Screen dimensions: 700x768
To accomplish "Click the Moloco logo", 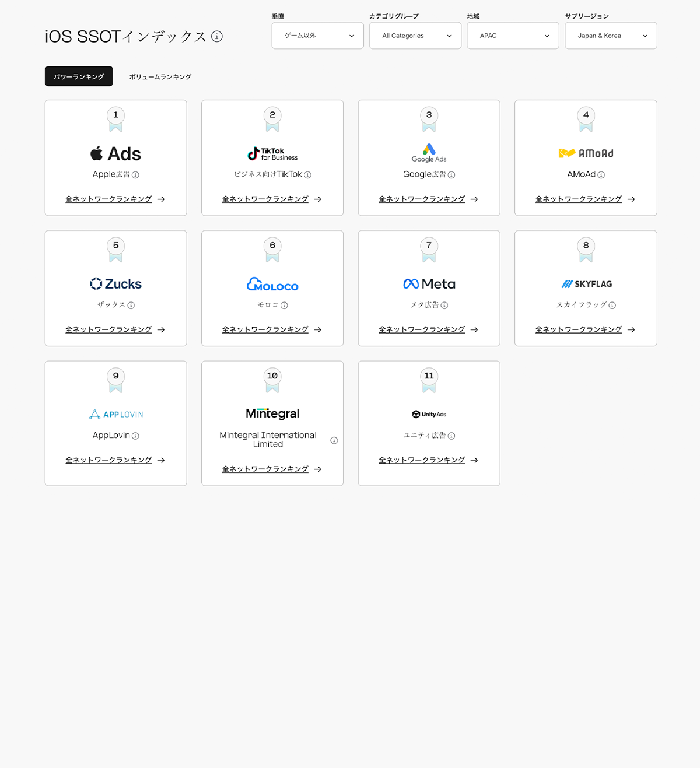I will [x=272, y=284].
